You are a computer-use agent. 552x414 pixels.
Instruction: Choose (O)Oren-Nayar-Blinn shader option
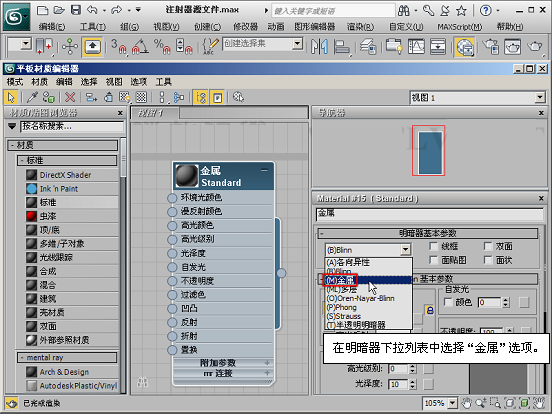[368, 299]
